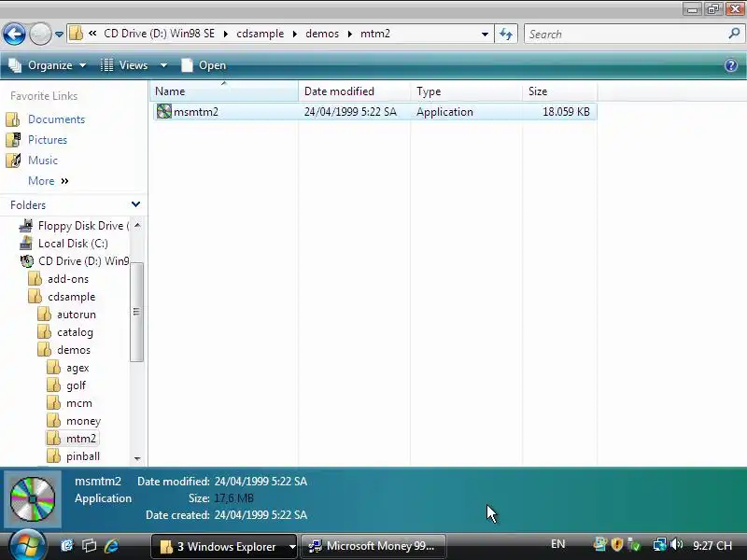
Task: Click the folder tree scrollbar up arrow
Action: pos(137,225)
